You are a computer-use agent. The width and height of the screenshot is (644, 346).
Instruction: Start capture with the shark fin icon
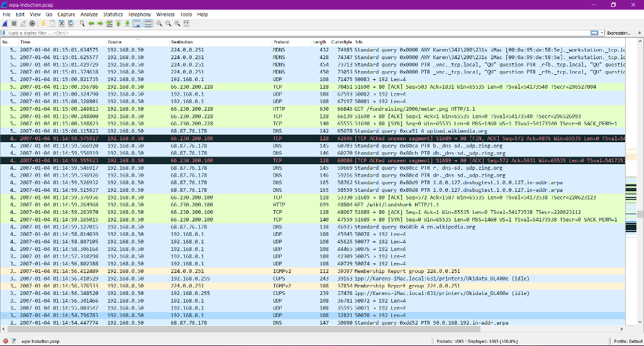[x=5, y=23]
